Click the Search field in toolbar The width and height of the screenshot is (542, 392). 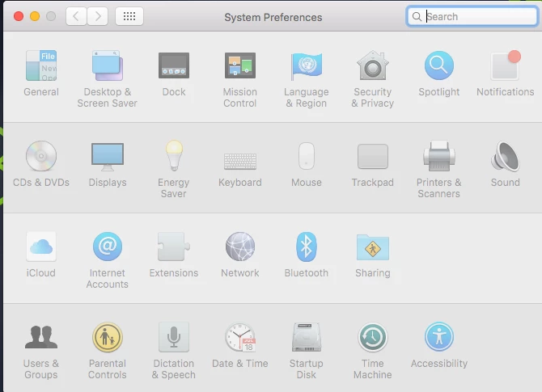[x=472, y=16]
